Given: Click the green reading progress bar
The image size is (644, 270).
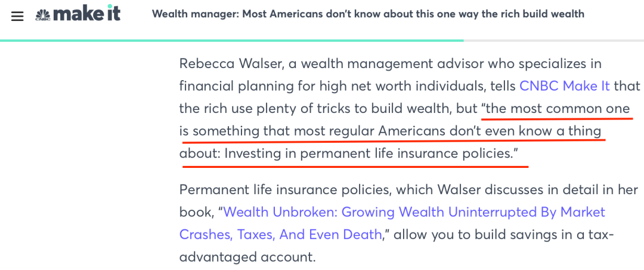Looking at the screenshot, I should [x=231, y=41].
